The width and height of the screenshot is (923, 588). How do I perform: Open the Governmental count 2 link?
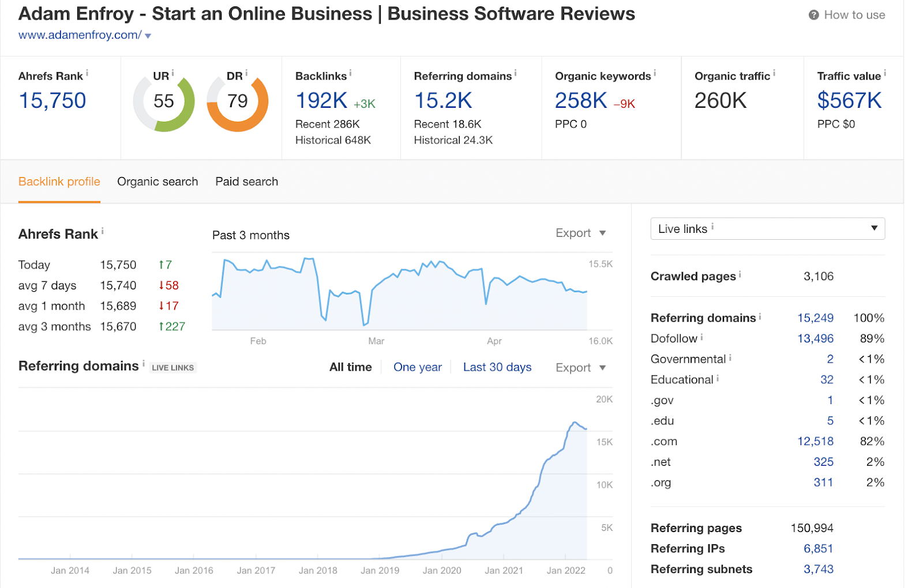830,359
